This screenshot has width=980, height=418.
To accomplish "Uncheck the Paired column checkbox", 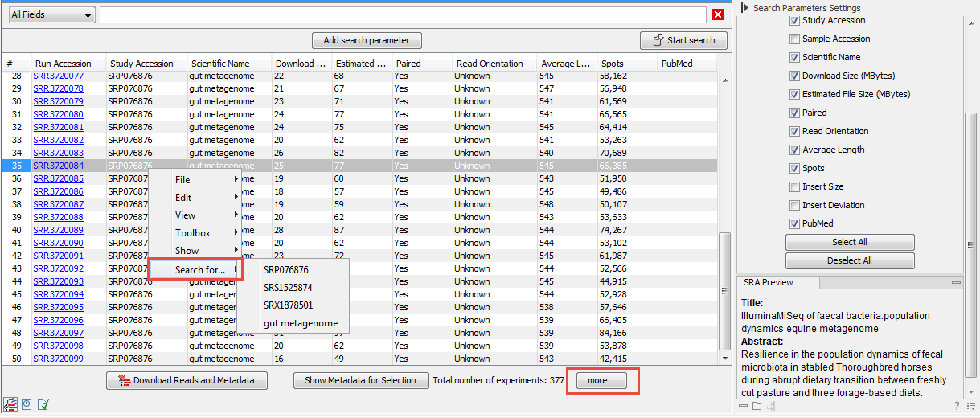I will 794,113.
